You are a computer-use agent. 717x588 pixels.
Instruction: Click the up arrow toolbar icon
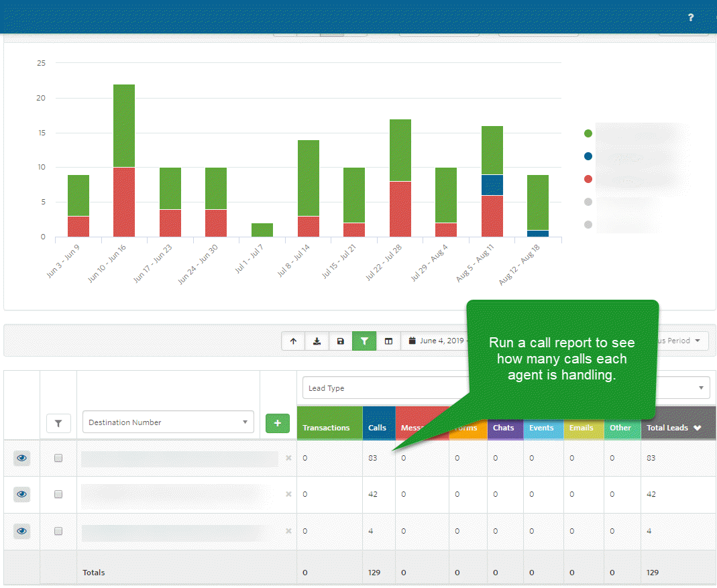[294, 341]
